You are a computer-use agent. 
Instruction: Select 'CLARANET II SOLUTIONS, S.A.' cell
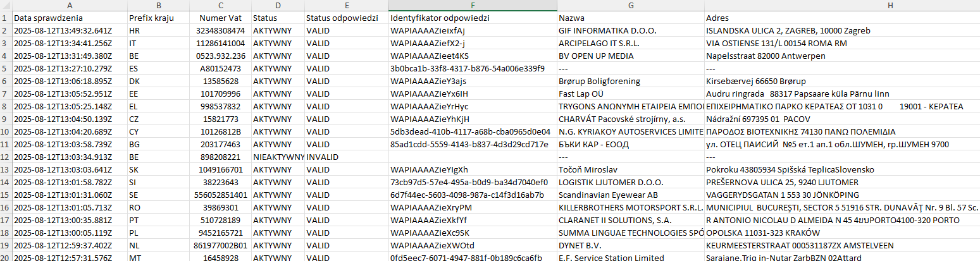pyautogui.click(x=630, y=220)
